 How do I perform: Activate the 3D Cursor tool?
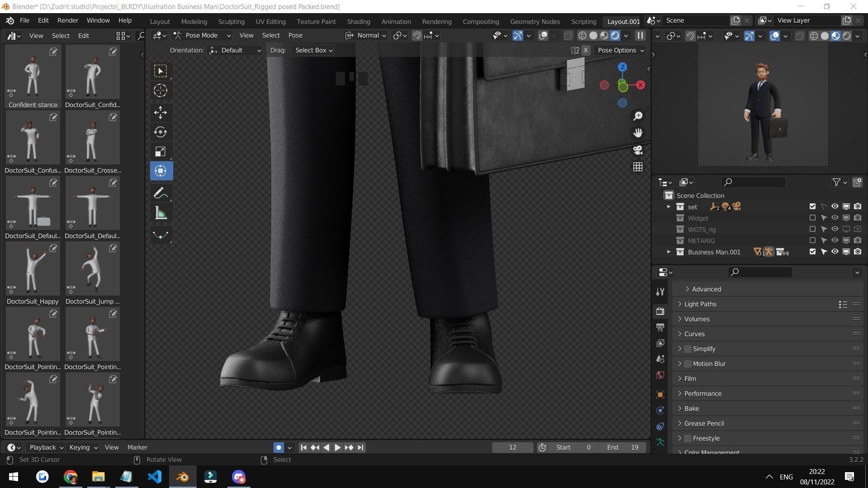[x=160, y=90]
